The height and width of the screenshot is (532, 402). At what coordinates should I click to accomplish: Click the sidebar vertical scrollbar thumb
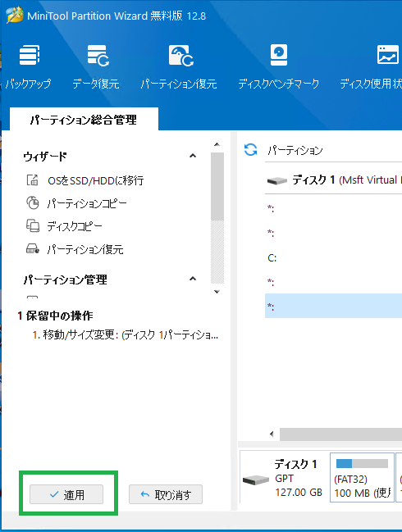[217, 186]
